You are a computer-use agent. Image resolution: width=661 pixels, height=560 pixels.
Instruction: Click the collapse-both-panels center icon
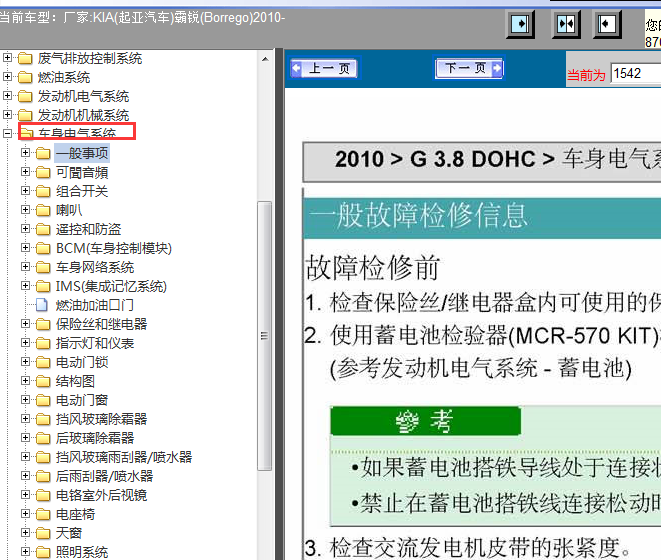point(566,24)
